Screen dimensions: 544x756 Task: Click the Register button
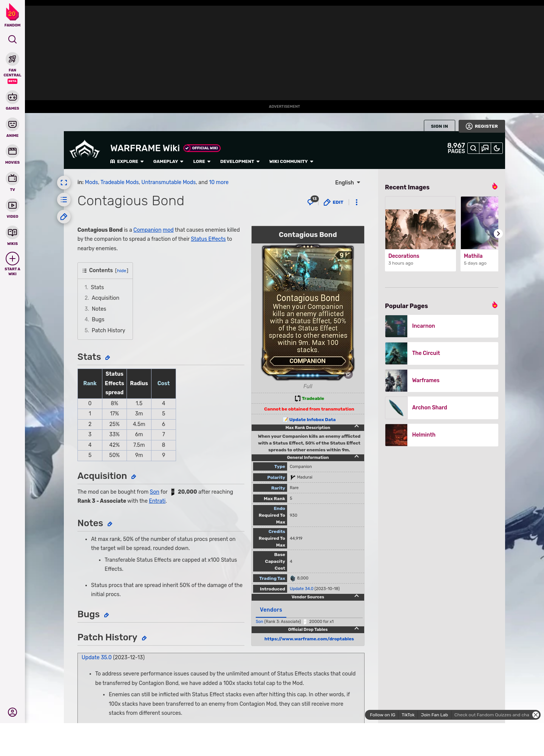[482, 126]
